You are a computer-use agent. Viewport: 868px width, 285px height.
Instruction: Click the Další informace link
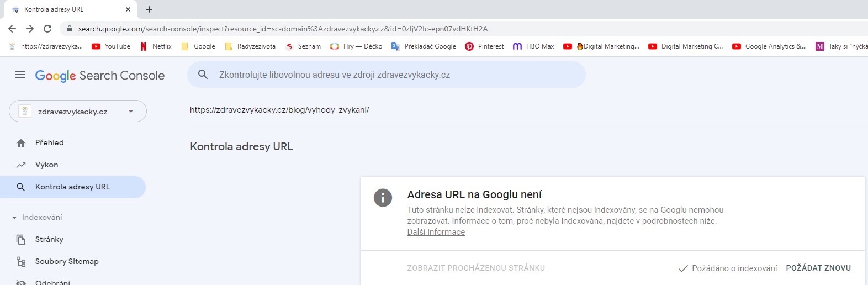coord(436,232)
